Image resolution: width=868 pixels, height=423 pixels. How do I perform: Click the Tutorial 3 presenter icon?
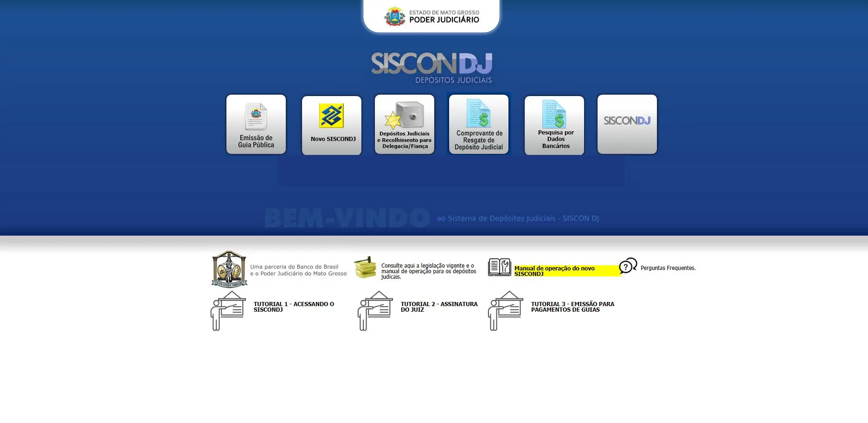coord(505,311)
